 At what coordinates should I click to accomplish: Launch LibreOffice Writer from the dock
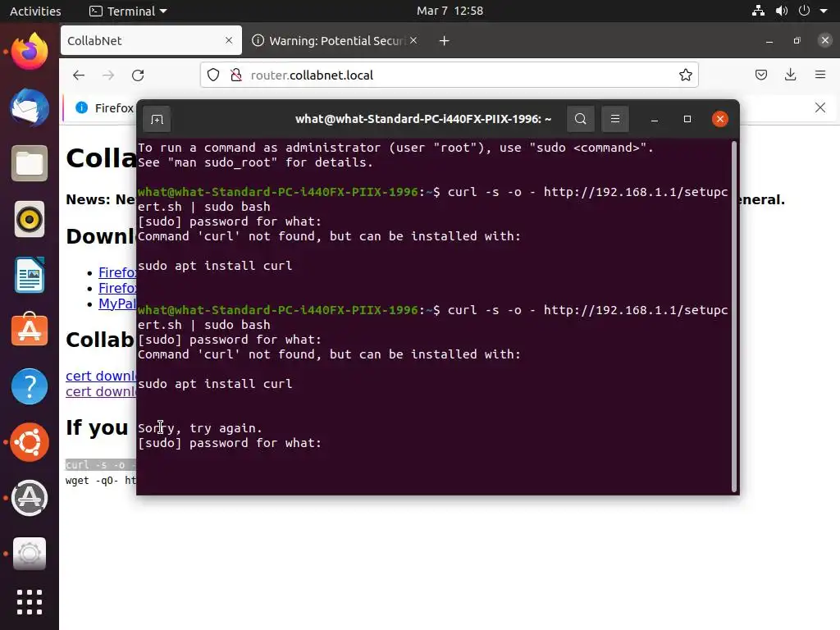pyautogui.click(x=30, y=275)
